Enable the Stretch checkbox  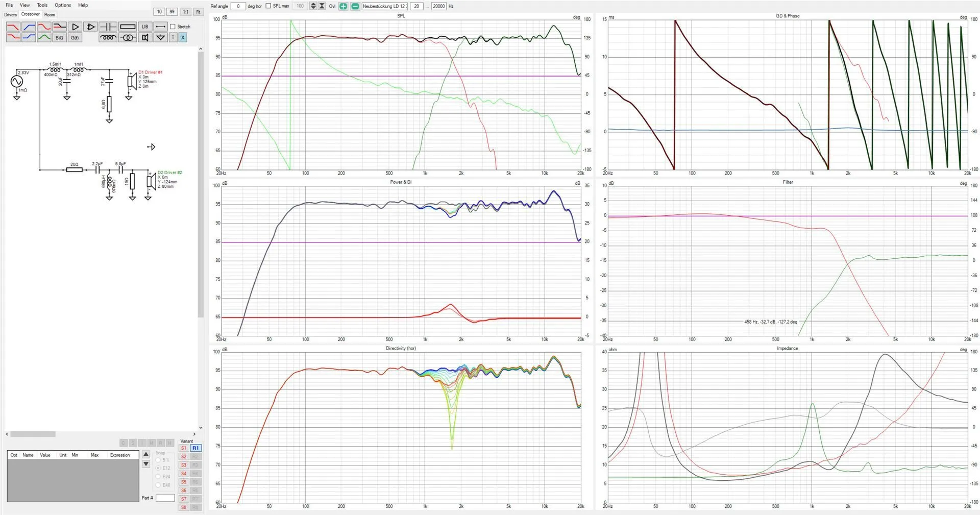coord(173,27)
